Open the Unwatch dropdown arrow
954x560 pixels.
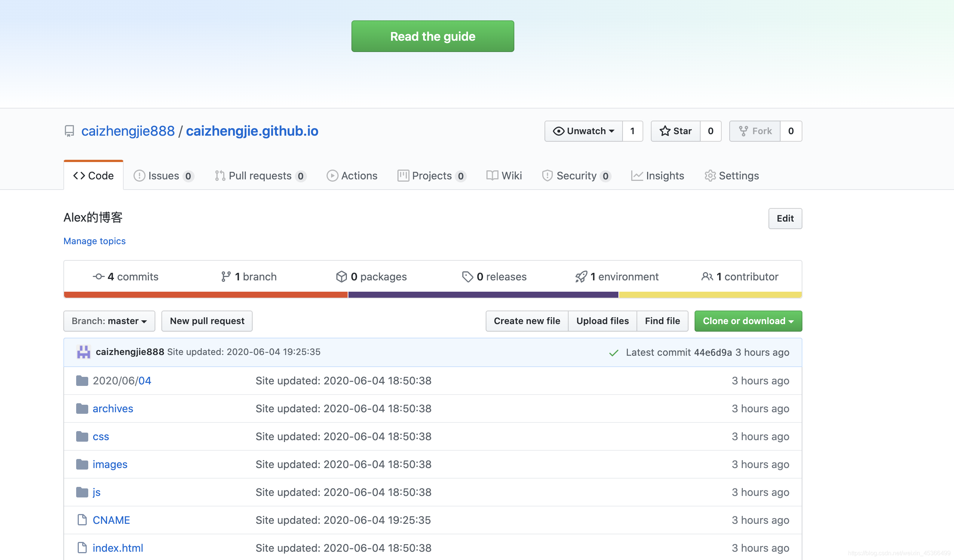[612, 131]
